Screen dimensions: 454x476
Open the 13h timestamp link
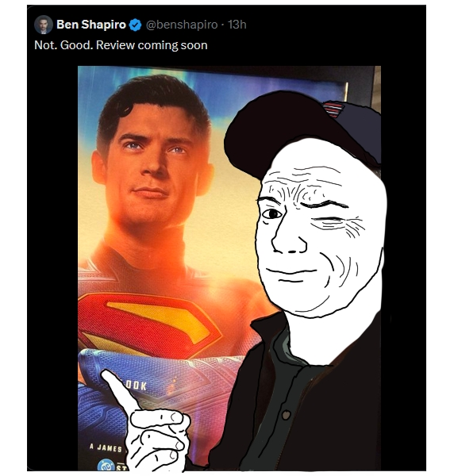237,25
